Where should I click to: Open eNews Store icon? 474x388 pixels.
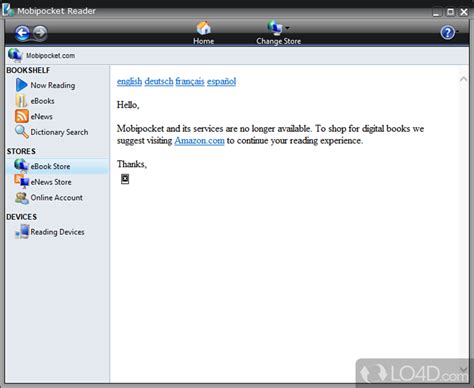coord(22,181)
